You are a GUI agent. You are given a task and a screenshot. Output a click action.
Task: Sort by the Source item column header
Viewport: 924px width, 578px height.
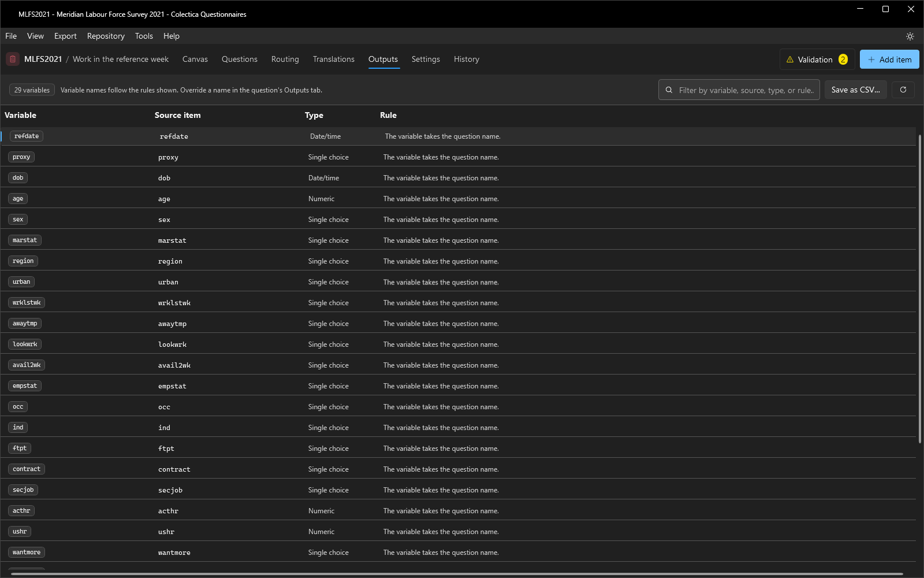coord(178,115)
